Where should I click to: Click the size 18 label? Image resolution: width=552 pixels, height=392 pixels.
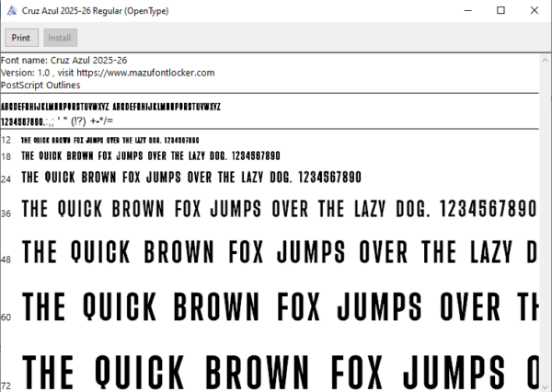6,156
